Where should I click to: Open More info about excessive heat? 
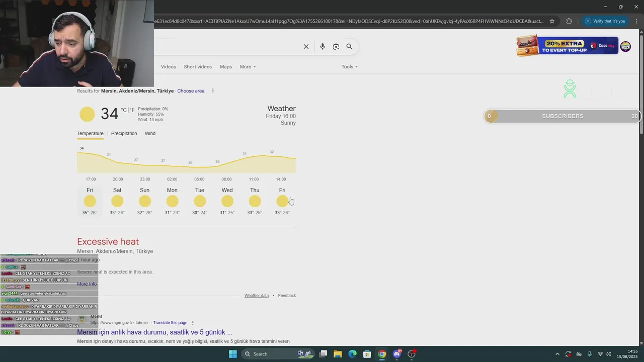click(87, 284)
